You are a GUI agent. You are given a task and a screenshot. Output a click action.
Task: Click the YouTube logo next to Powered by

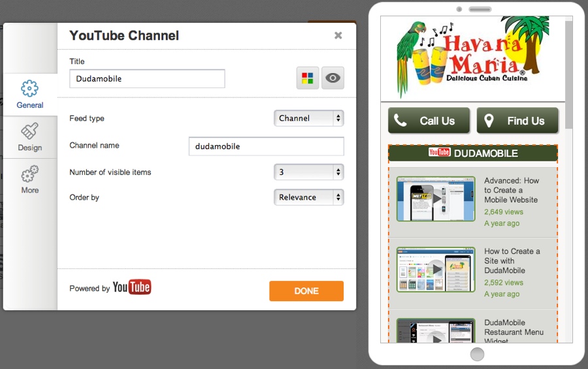click(x=131, y=287)
